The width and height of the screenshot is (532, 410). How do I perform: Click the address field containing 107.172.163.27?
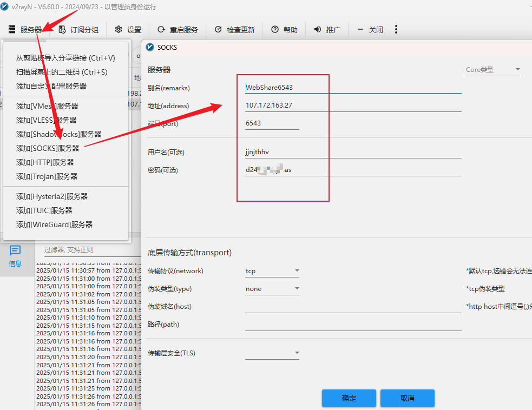(352, 105)
